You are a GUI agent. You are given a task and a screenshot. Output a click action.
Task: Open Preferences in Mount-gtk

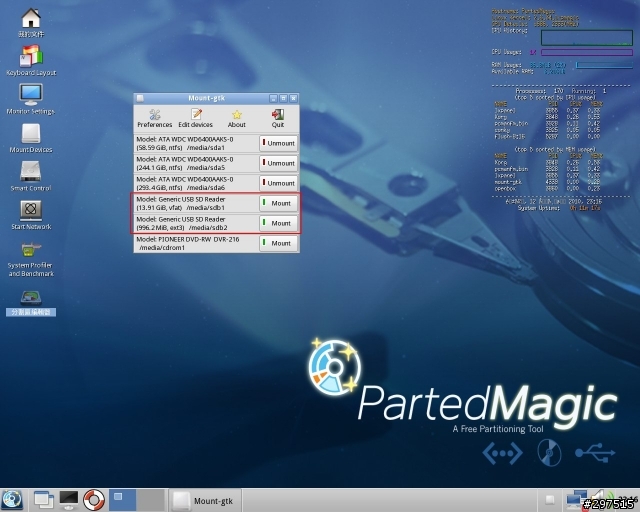click(155, 118)
